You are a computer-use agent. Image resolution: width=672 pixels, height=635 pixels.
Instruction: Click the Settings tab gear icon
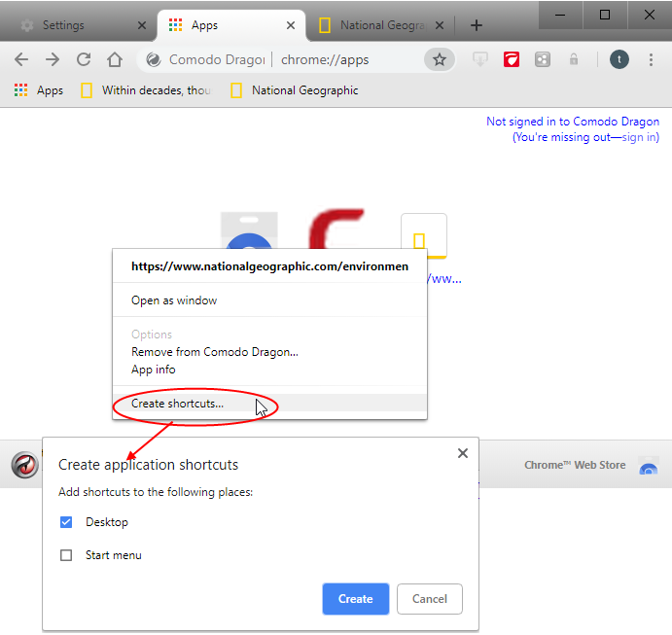[x=27, y=25]
